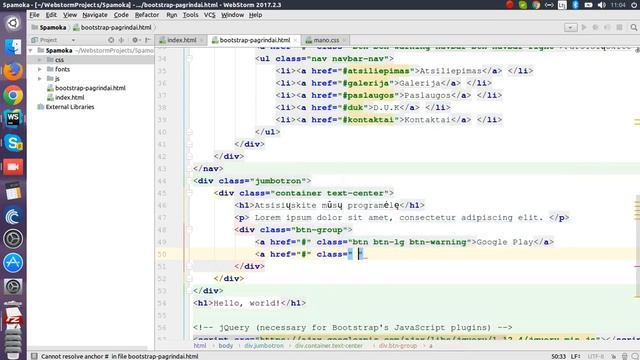Open Project panel settings gear
Image resolution: width=640 pixels, height=360 pixels.
coord(135,40)
